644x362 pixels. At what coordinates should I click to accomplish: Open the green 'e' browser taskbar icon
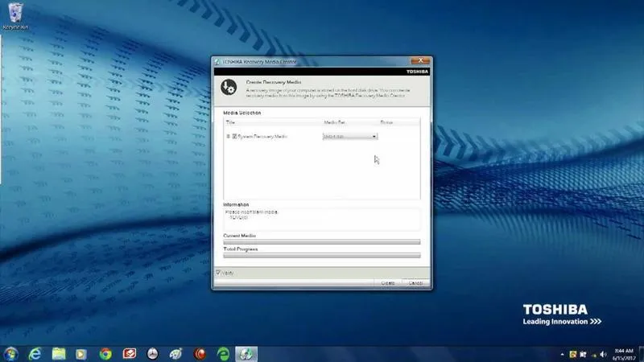[223, 354]
